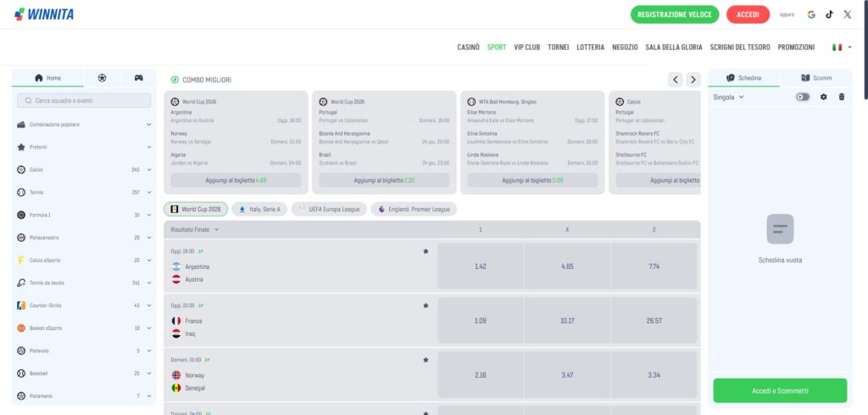Click the Tennis da tavolo icon
The image size is (868, 415).
(21, 283)
